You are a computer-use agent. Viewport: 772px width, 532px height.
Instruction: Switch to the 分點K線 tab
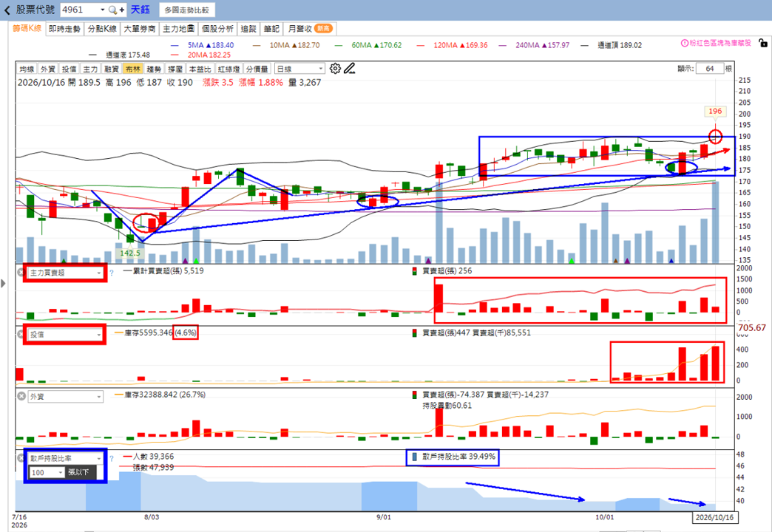[x=102, y=29]
